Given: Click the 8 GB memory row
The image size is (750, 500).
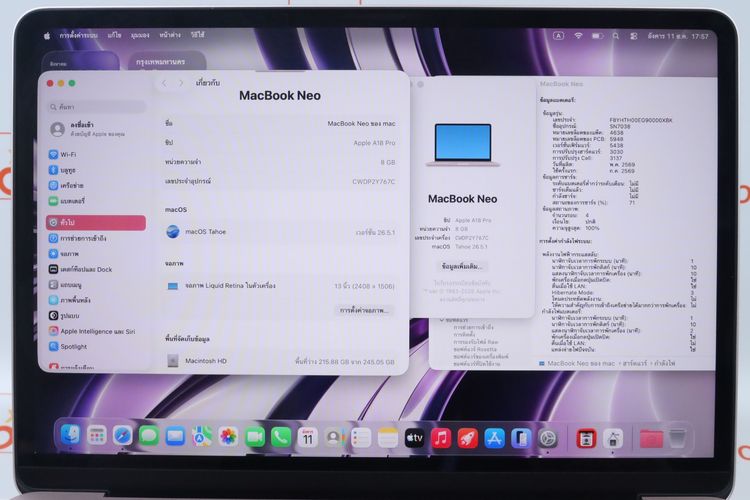Looking at the screenshot, I should pyautogui.click(x=280, y=162).
